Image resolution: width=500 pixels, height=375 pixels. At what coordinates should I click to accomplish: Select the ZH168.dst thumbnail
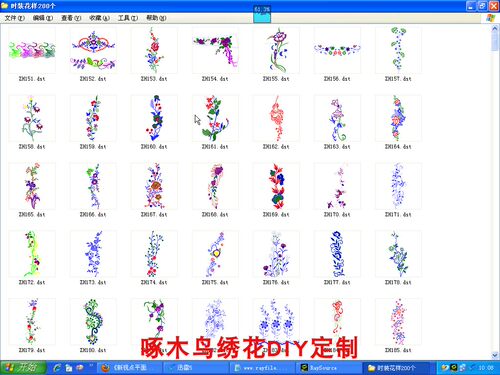[x=215, y=186]
